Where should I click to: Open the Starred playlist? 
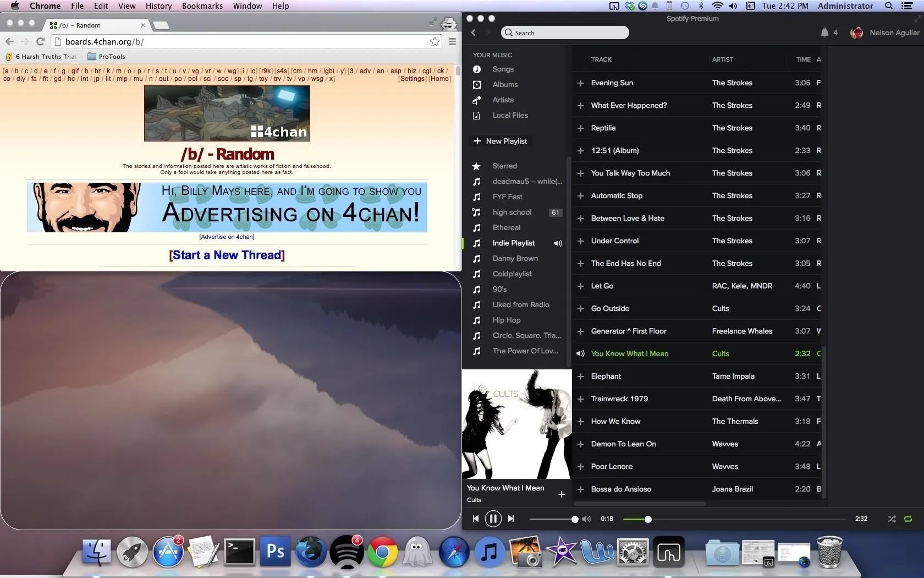[x=504, y=166]
